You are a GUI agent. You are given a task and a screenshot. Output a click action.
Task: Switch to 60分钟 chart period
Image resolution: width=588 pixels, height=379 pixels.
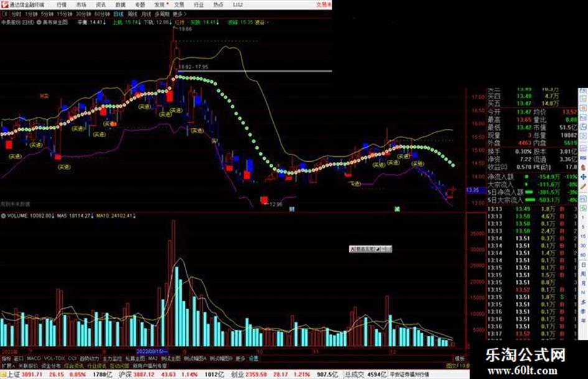pos(102,14)
